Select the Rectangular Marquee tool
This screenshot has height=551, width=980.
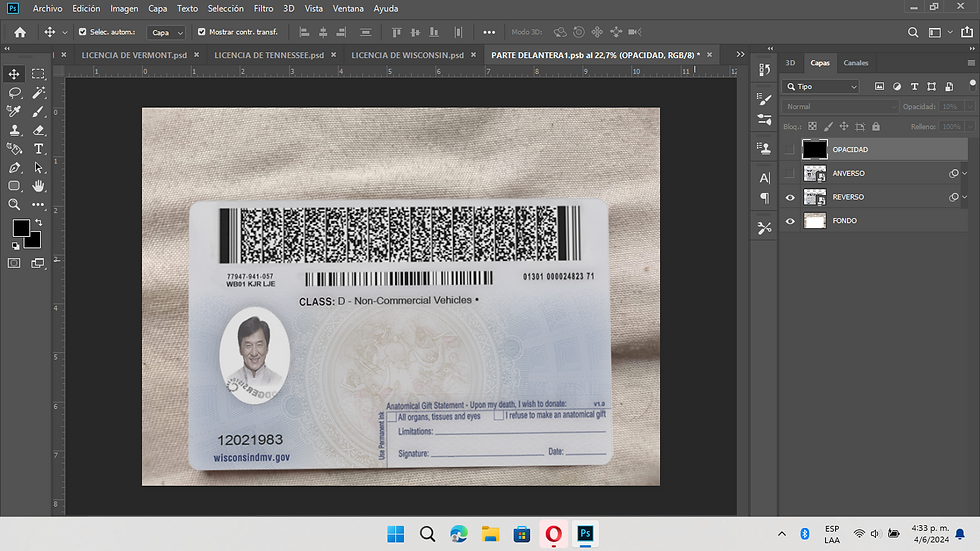pyautogui.click(x=38, y=74)
